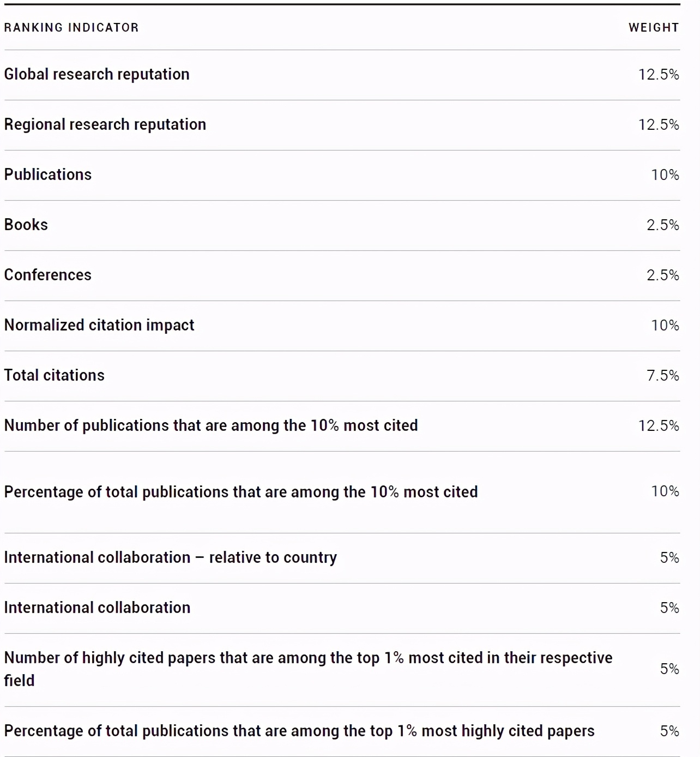Click Number of publications among 10% most cited

point(211,425)
